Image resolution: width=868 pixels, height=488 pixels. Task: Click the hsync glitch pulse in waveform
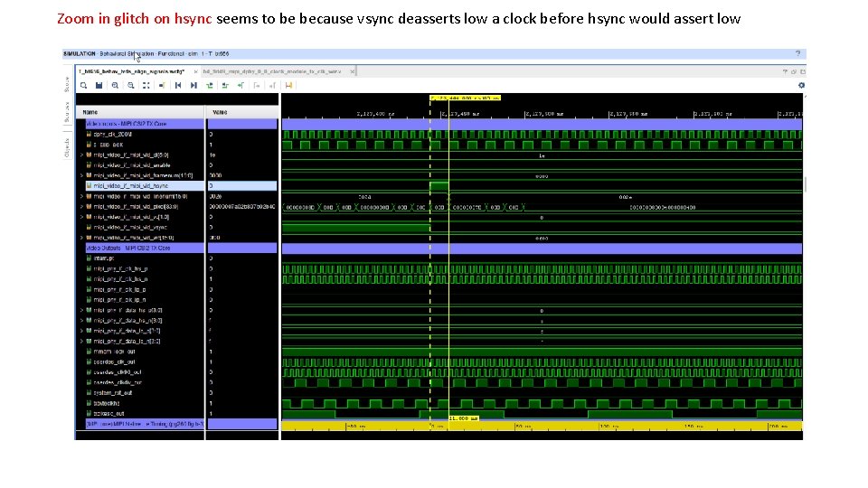pos(439,186)
